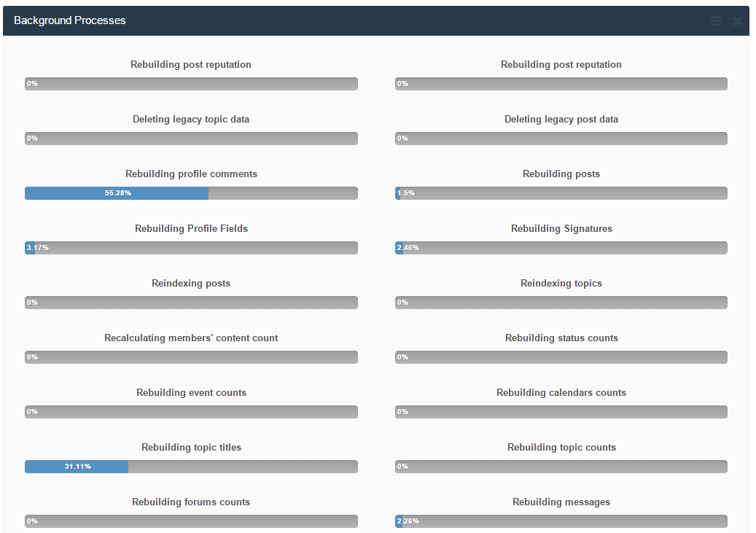Image resolution: width=756 pixels, height=533 pixels.
Task: Select the Rebuilding calendars counts progress bar
Action: click(x=561, y=412)
